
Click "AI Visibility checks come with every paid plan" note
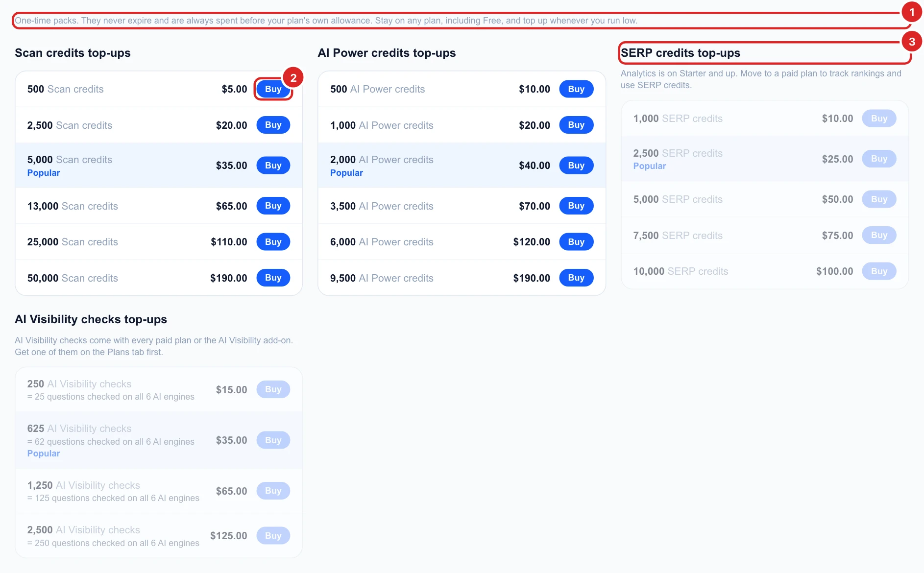click(154, 346)
